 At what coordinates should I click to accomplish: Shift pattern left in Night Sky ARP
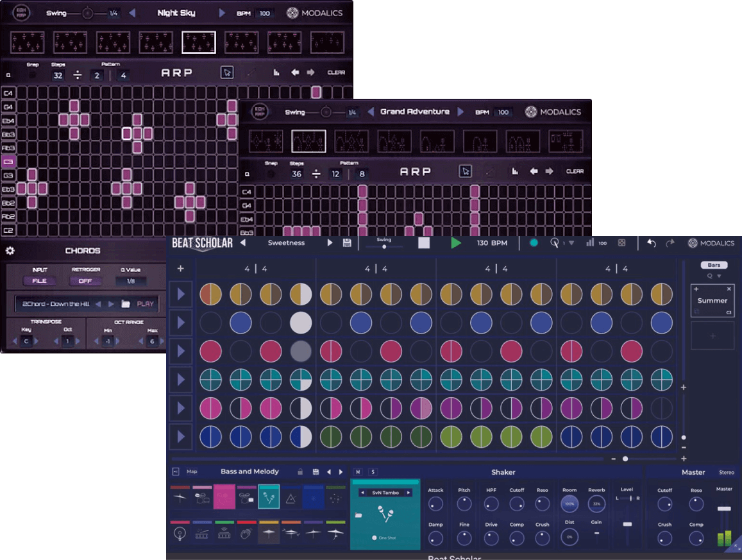[295, 72]
